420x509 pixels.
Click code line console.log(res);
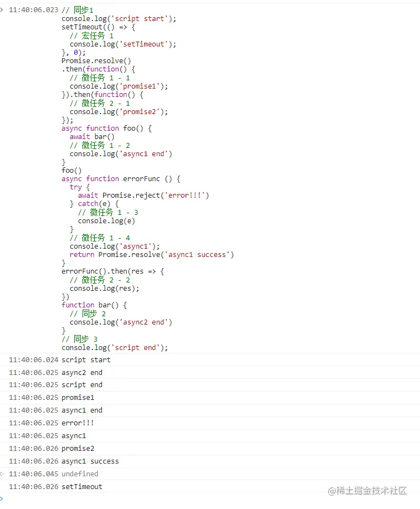[x=104, y=288]
